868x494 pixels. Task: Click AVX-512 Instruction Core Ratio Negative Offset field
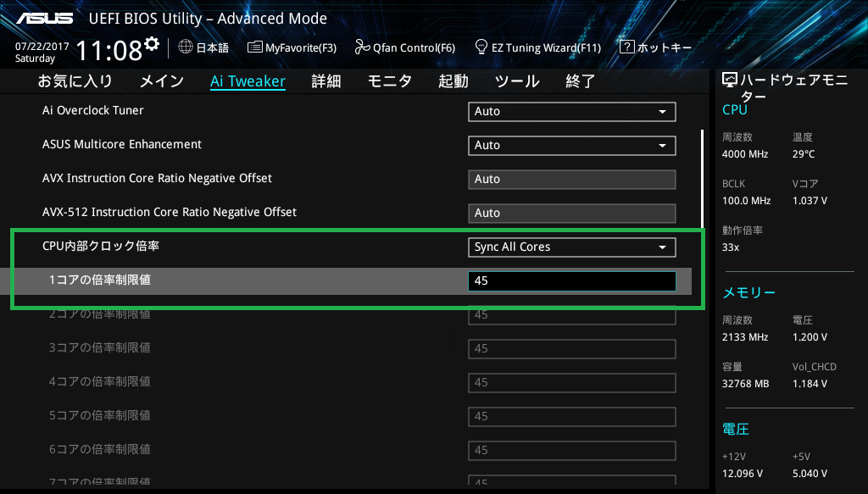click(572, 214)
